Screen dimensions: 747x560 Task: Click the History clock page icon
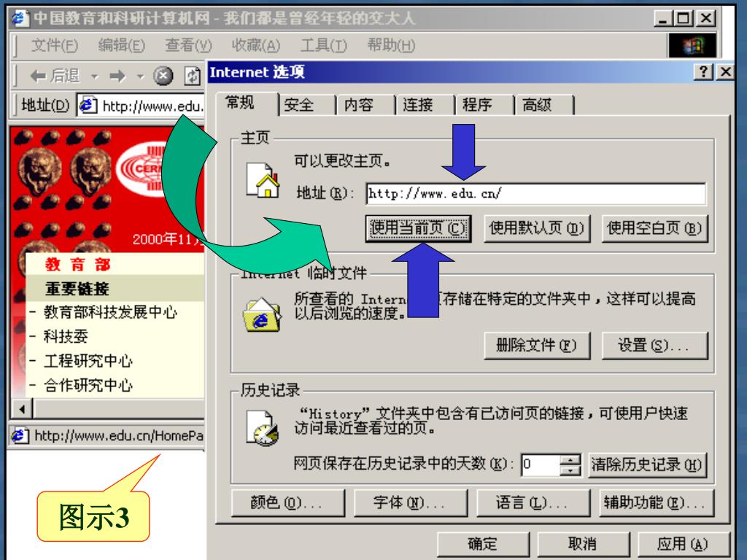pyautogui.click(x=262, y=428)
